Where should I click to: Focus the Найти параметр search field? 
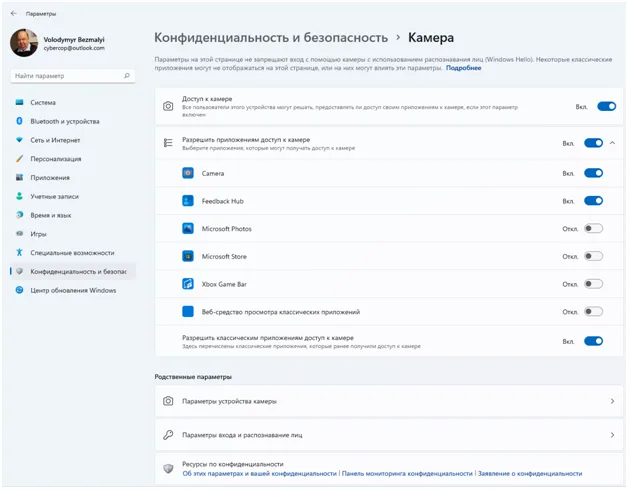coord(73,76)
